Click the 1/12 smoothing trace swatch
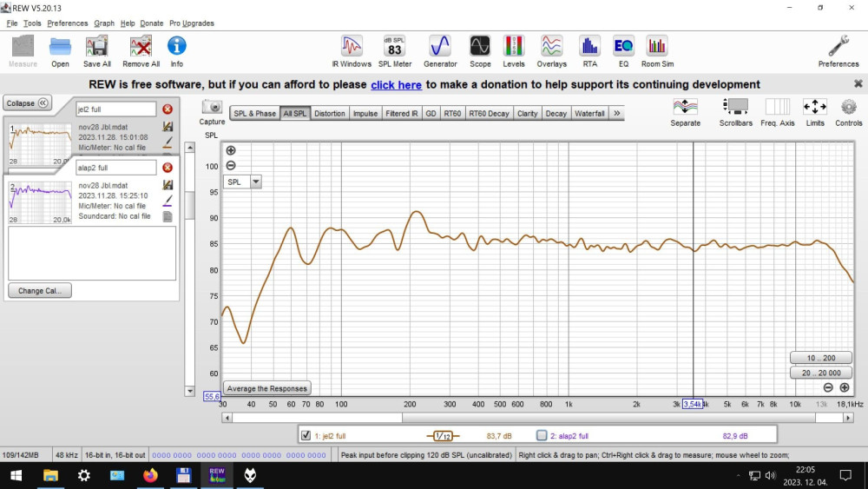The width and height of the screenshot is (868, 489). (443, 435)
